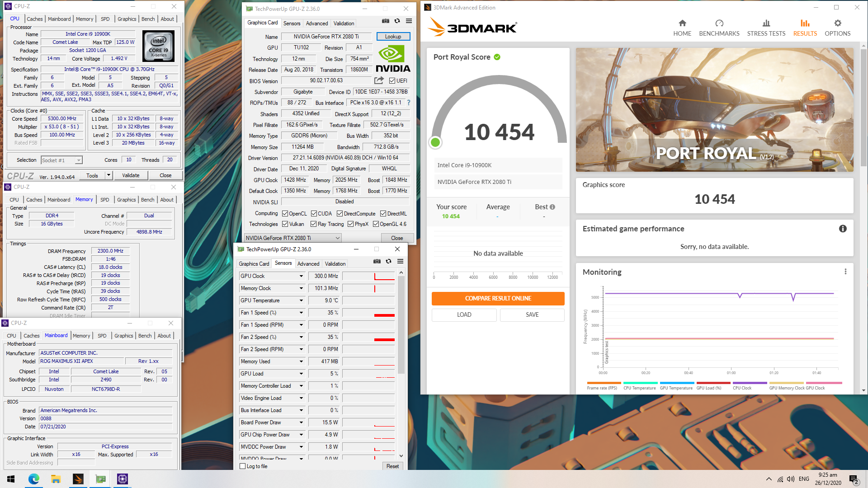Click GPU Clock sensor history graph
This screenshot has height=488, width=868.
[368, 276]
